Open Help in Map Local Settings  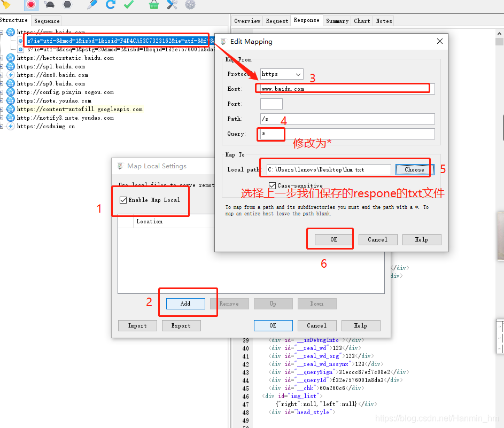361,325
